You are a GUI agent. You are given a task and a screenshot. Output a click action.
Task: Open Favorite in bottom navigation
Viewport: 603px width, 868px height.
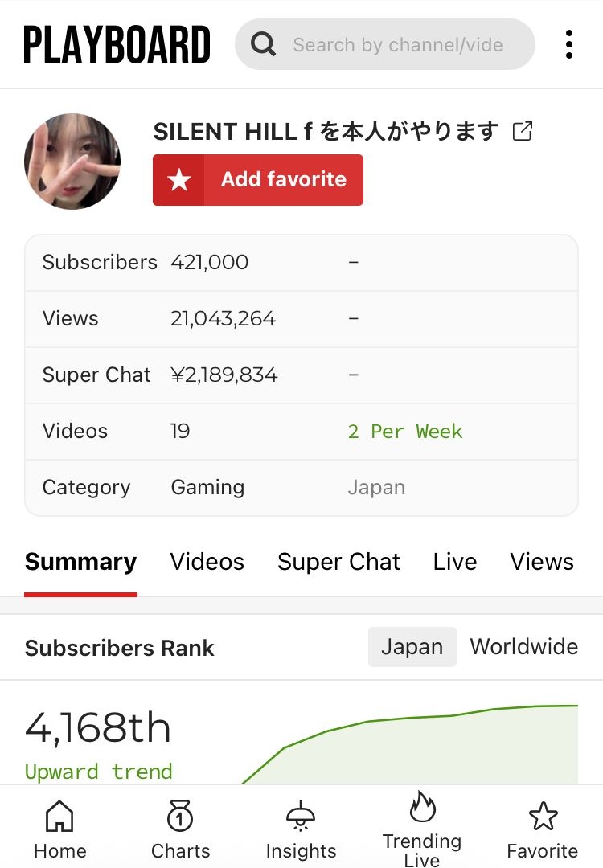pos(543,829)
